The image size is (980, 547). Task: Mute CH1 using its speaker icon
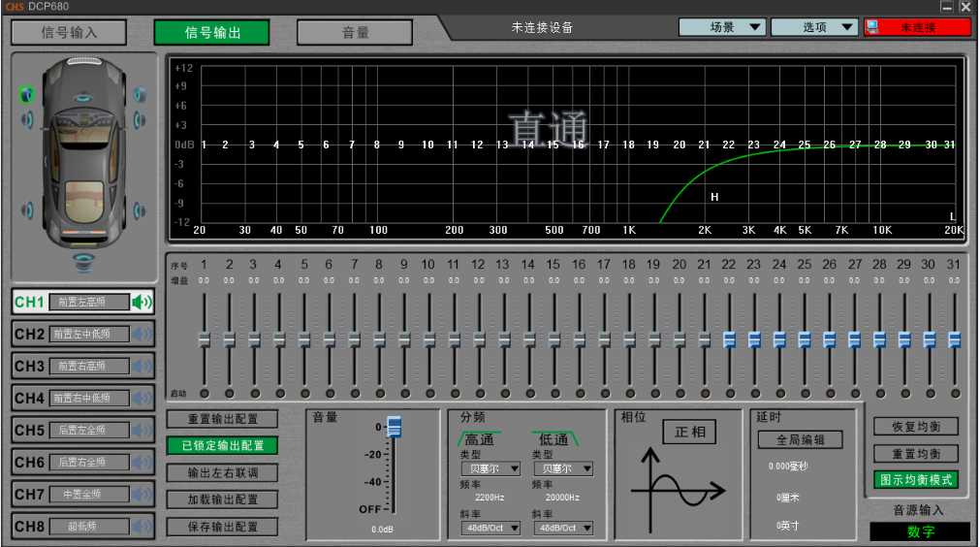[142, 302]
